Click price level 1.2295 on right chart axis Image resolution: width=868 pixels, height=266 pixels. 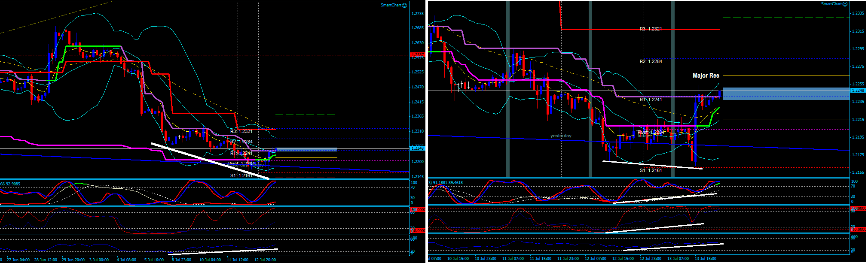pyautogui.click(x=858, y=49)
